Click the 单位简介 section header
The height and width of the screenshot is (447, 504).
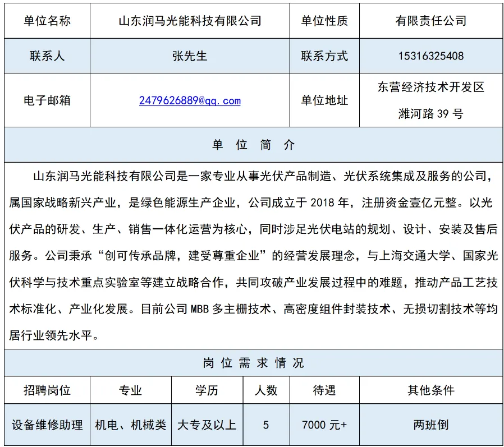coord(253,145)
